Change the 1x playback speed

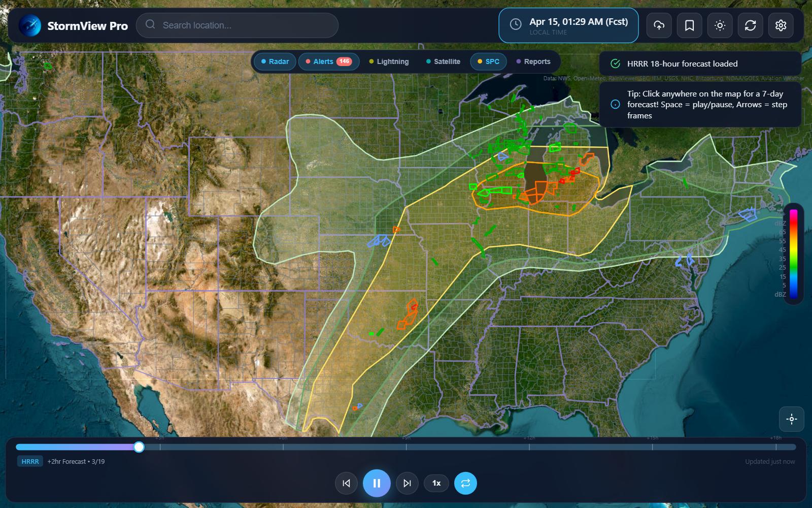point(436,483)
